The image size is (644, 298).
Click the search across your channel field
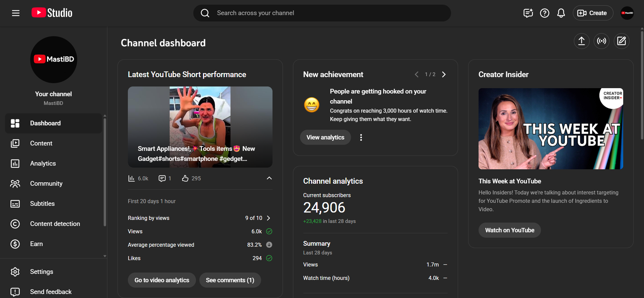pyautogui.click(x=322, y=13)
